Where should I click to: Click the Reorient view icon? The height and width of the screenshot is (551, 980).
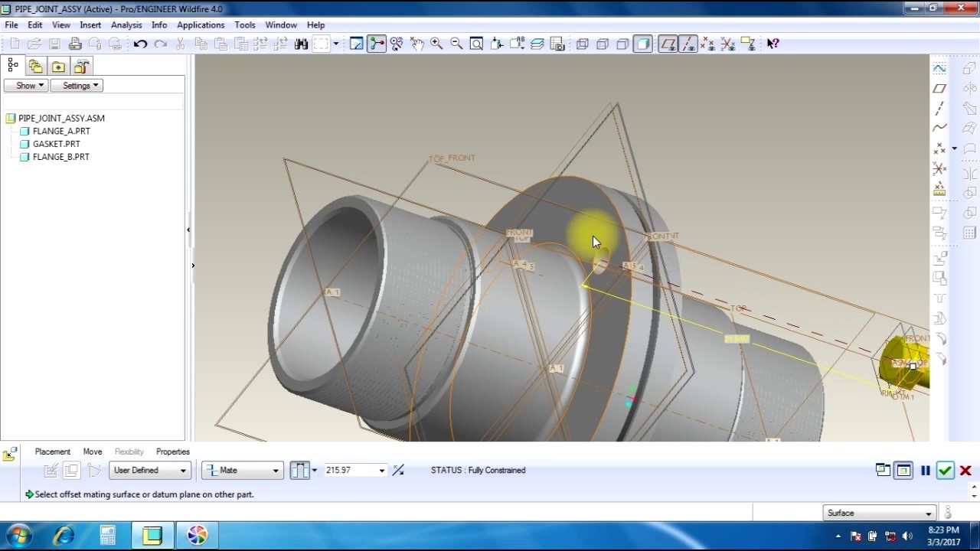point(496,44)
